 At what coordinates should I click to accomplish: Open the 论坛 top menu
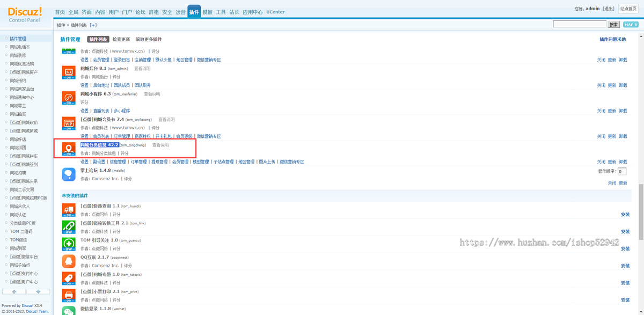tap(140, 12)
